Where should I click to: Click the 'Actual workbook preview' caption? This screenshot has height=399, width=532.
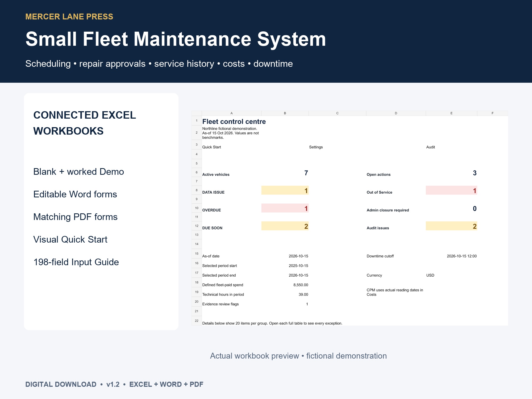pyautogui.click(x=298, y=356)
